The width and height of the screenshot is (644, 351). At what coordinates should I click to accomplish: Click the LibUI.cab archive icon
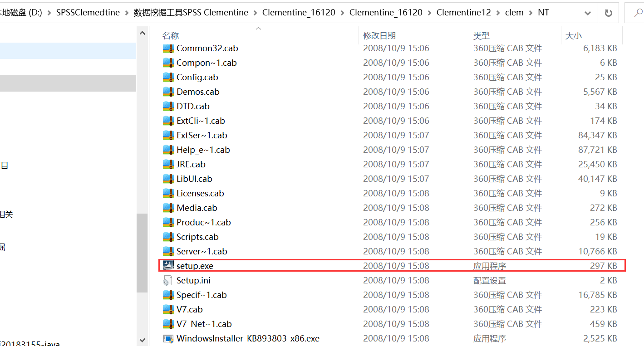(168, 179)
